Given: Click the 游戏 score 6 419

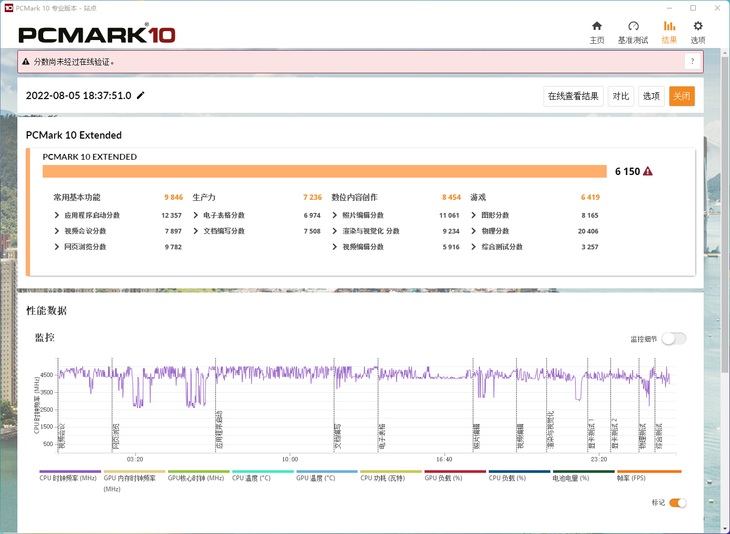Looking at the screenshot, I should pos(590,197).
